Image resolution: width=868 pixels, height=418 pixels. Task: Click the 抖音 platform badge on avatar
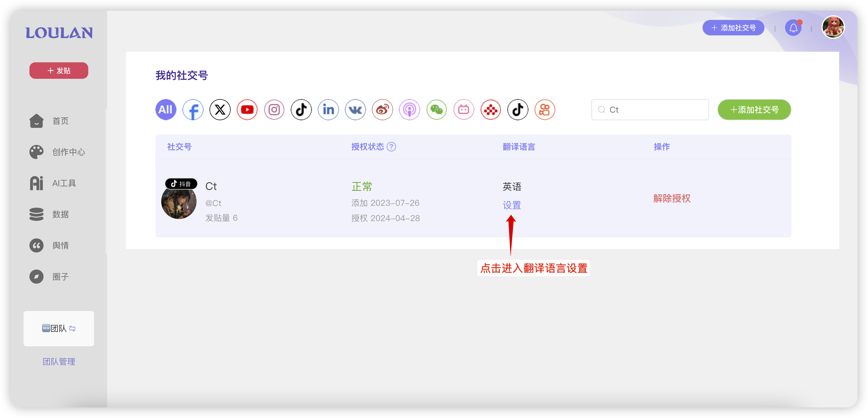tap(181, 184)
